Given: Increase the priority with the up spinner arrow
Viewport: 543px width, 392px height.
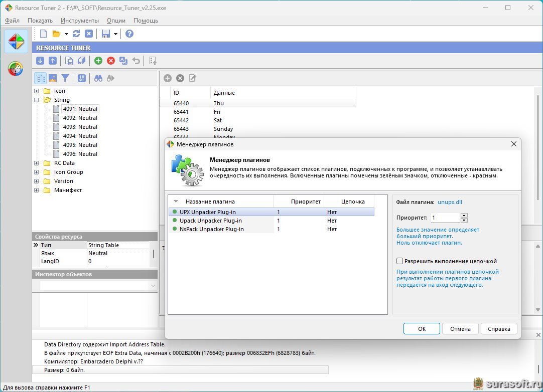Looking at the screenshot, I should [464, 215].
